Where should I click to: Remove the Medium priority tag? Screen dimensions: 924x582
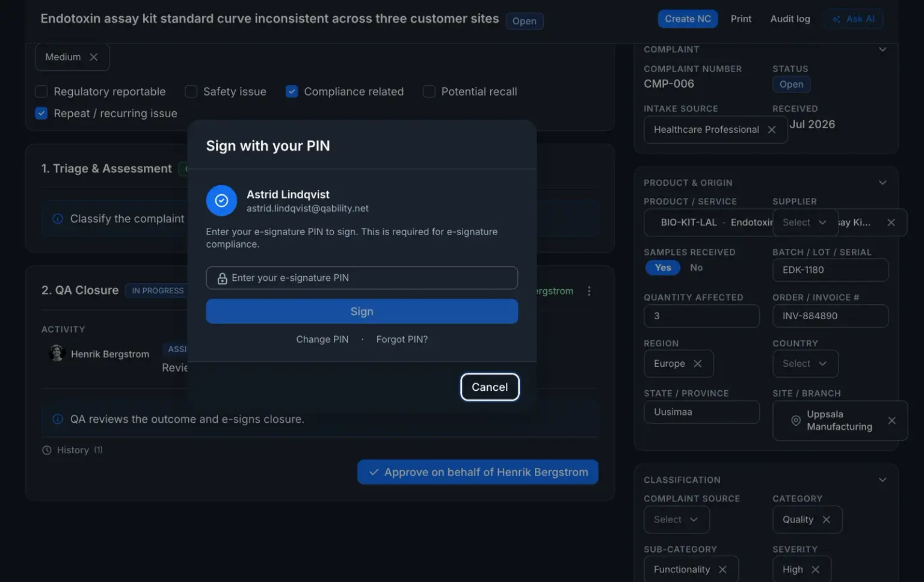click(94, 57)
